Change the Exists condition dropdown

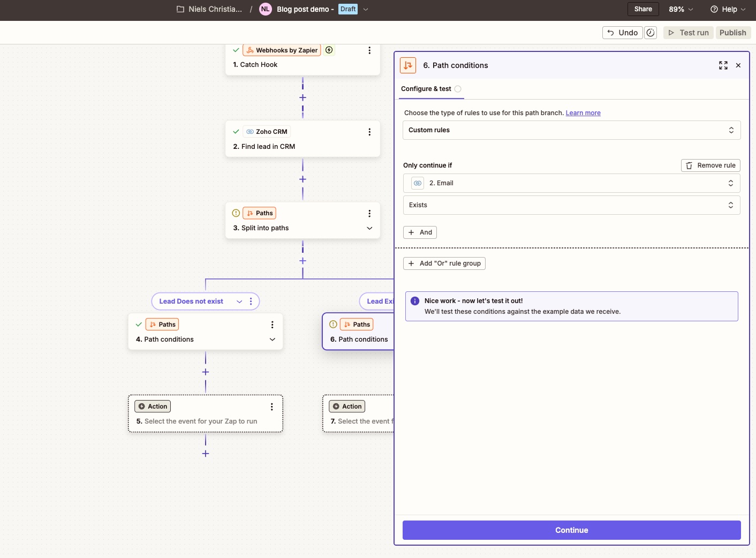click(x=571, y=205)
